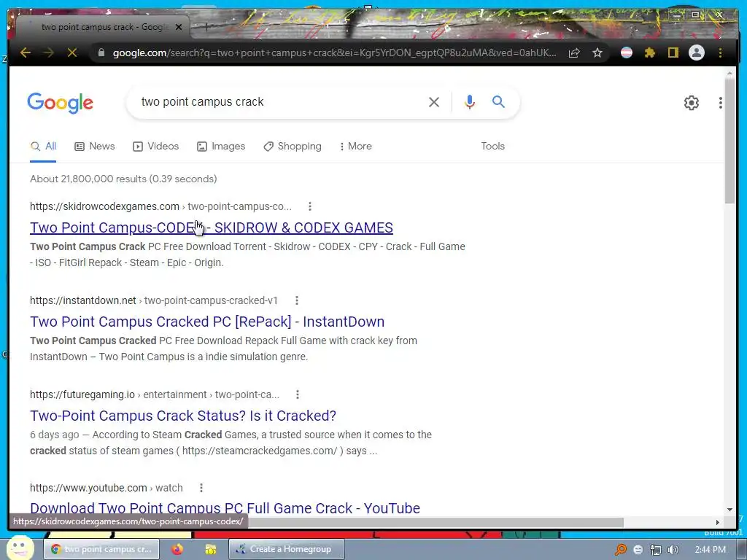Open a new tab with plus button
747x560 pixels.
(206, 27)
